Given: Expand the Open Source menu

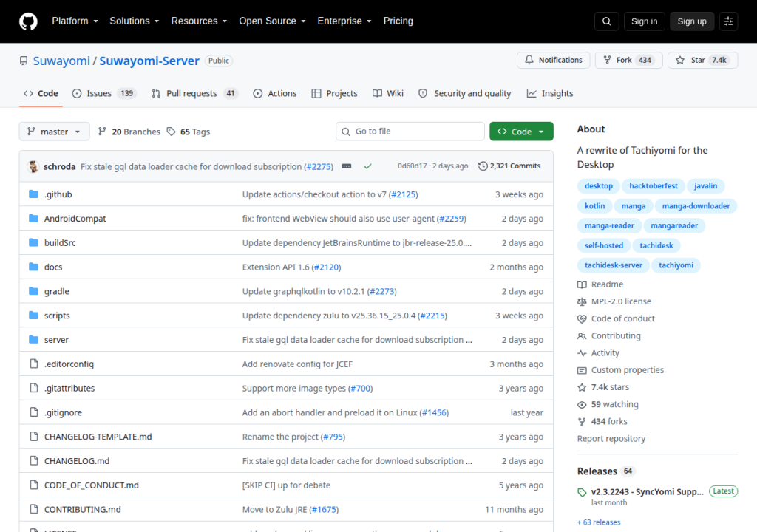Looking at the screenshot, I should point(272,21).
